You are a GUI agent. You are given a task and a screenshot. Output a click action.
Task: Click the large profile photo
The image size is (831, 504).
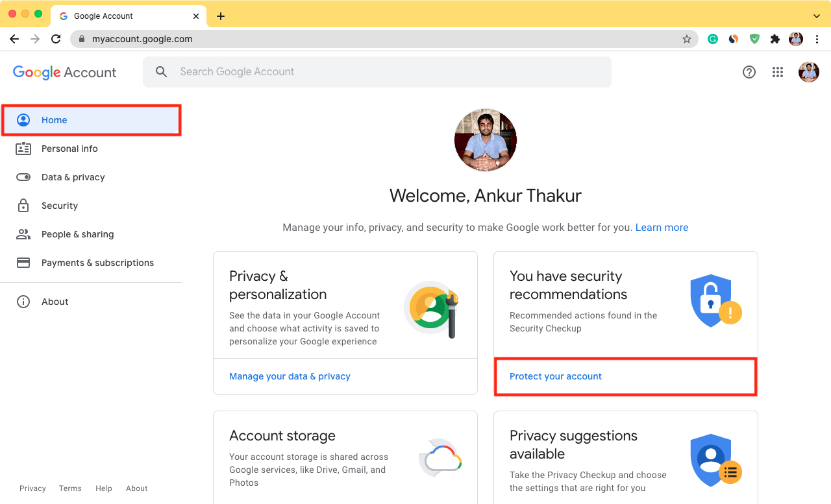click(486, 140)
